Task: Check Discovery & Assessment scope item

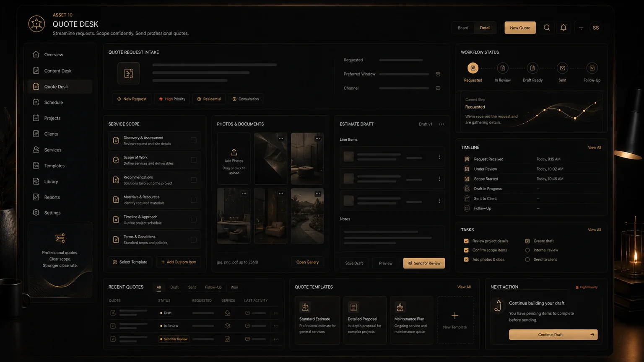Action: [194, 140]
